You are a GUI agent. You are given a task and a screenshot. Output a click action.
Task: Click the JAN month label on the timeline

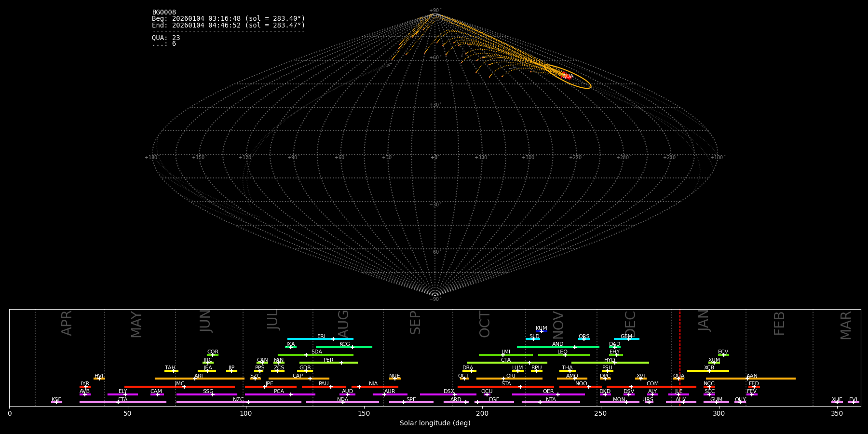704,321
